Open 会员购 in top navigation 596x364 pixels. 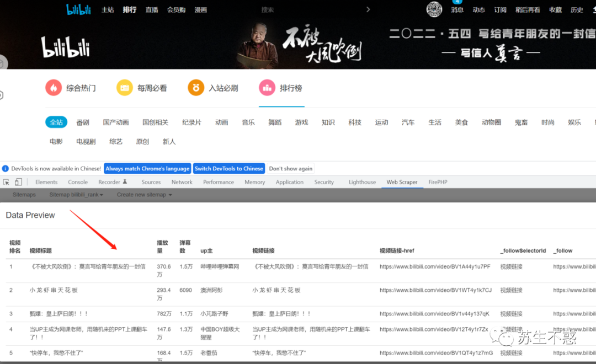pyautogui.click(x=177, y=9)
